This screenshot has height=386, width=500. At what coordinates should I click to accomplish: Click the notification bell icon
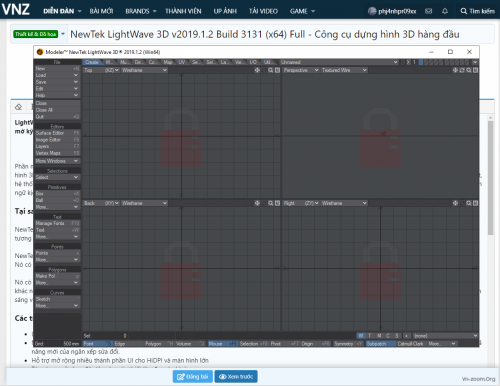coord(445,11)
